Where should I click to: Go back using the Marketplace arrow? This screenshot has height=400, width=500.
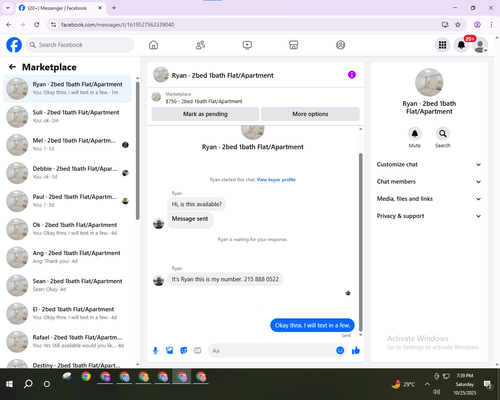(12, 67)
